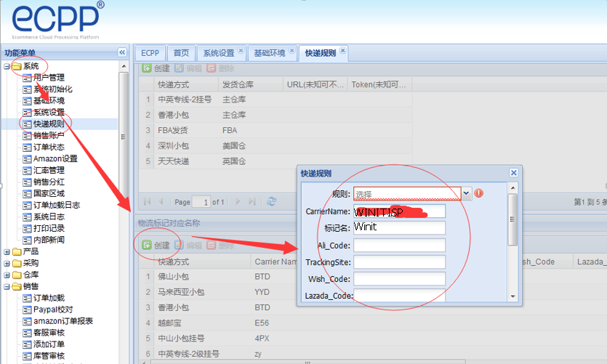Click the red error icon beside 规则 field
The image size is (607, 364).
(478, 193)
